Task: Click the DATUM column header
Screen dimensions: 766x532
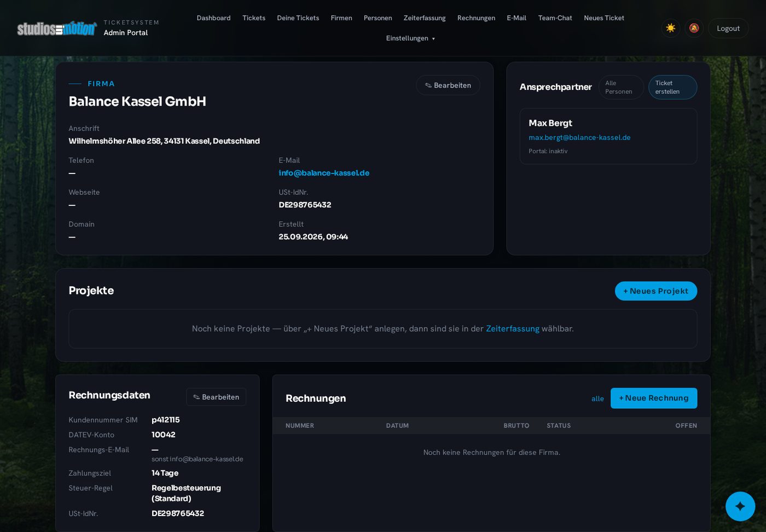Action: click(397, 426)
